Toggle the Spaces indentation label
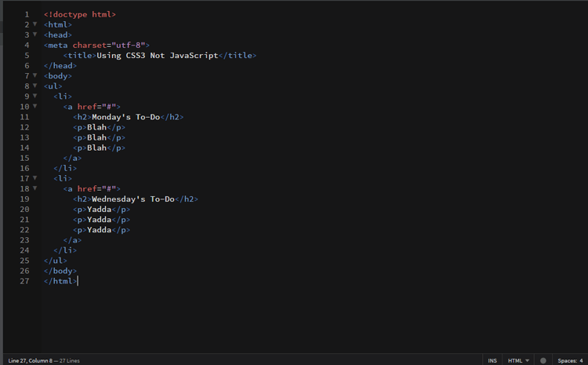588x365 pixels. pyautogui.click(x=568, y=360)
